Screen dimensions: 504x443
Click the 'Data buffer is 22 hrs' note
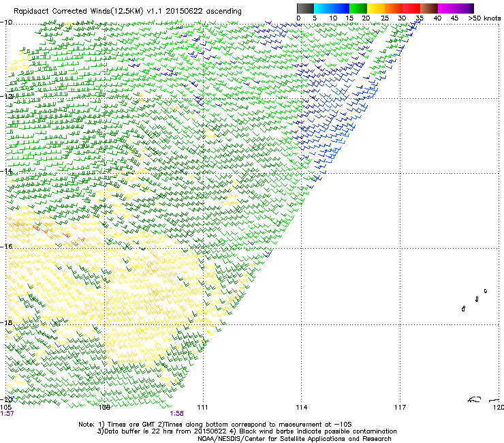(247, 431)
